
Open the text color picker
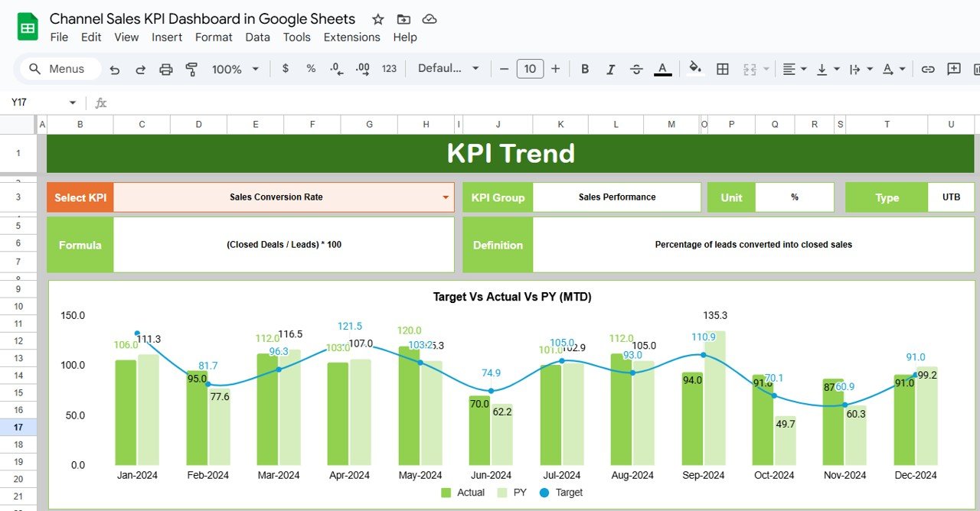point(661,69)
